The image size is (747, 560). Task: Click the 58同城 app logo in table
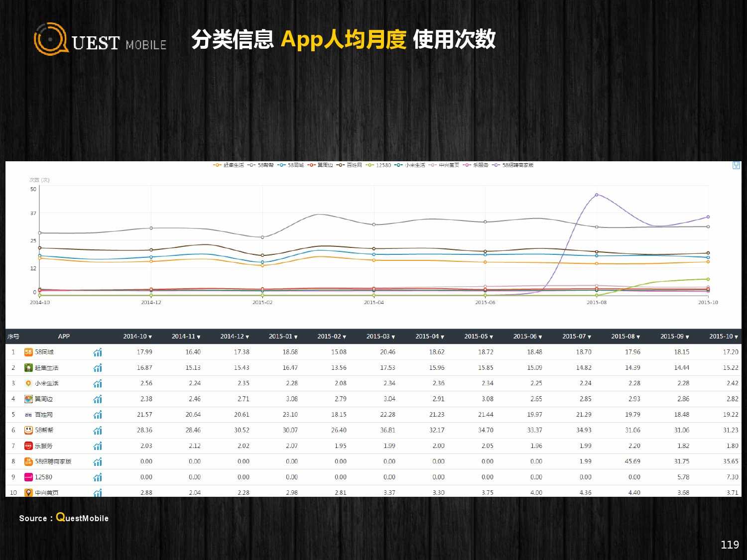click(x=28, y=352)
